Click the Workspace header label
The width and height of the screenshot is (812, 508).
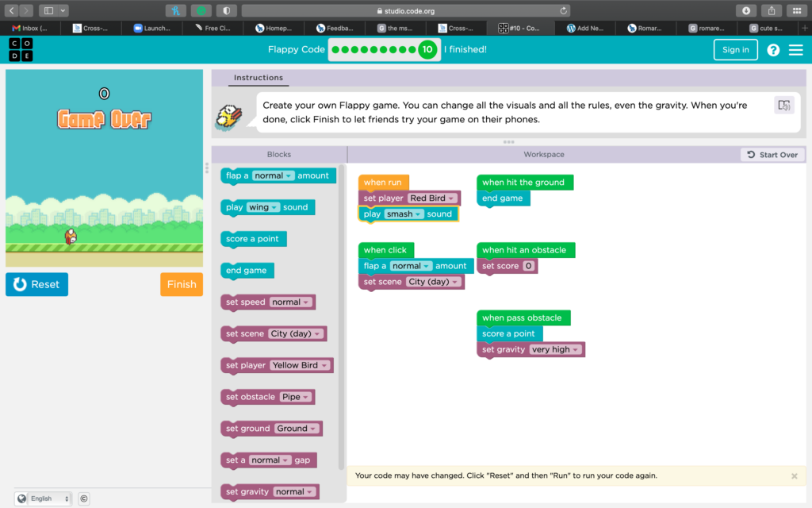pos(544,155)
